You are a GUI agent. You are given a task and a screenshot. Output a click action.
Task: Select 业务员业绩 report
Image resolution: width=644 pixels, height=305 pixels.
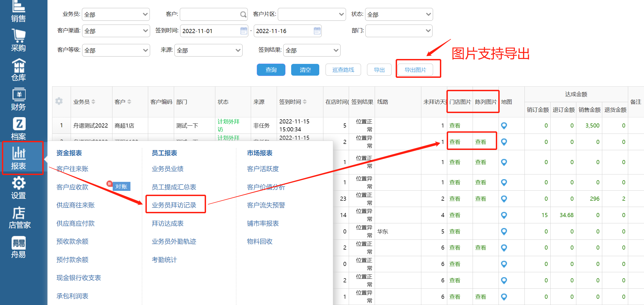[168, 169]
